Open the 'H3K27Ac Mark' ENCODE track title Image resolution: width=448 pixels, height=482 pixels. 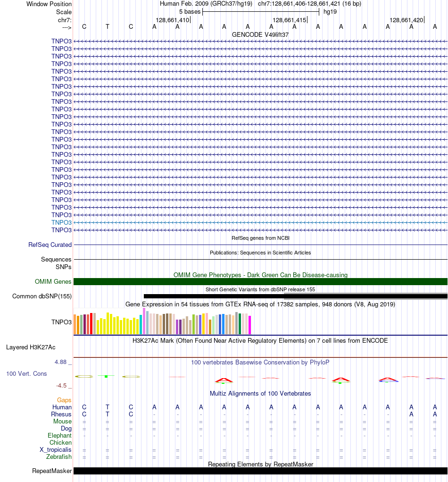click(260, 340)
